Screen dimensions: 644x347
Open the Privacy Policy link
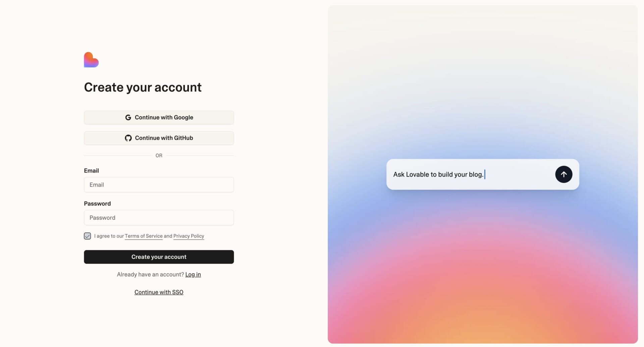pyautogui.click(x=189, y=236)
